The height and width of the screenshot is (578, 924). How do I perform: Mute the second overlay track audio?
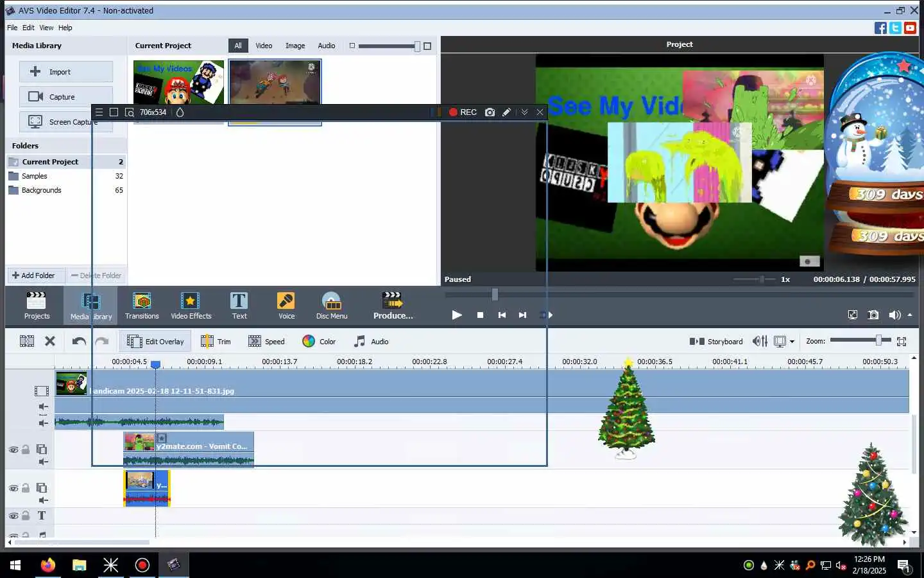[x=43, y=500]
